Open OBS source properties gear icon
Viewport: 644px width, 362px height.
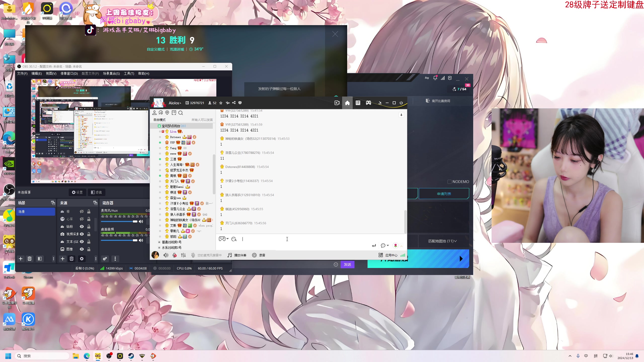[82, 259]
